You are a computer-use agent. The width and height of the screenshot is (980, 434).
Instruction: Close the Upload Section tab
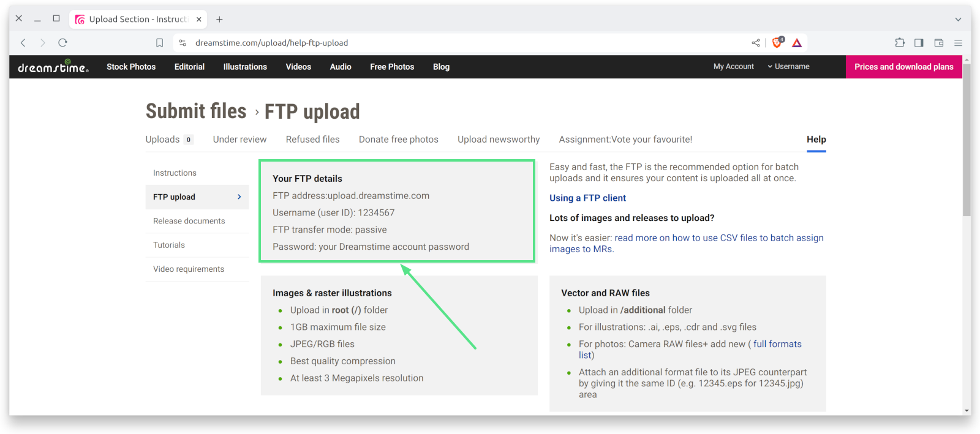(199, 20)
